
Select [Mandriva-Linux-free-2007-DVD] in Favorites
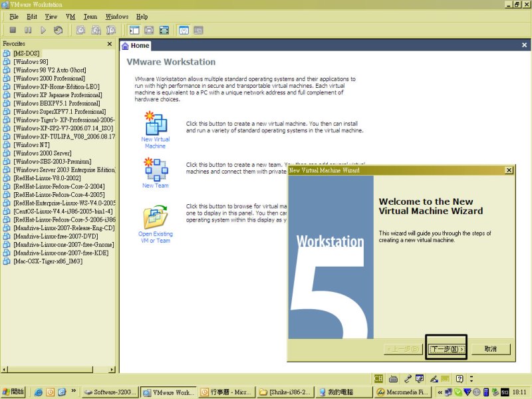pos(56,236)
